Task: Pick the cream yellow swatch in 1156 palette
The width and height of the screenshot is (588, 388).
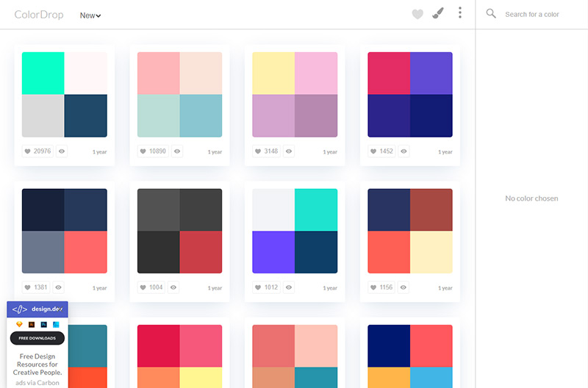Action: pos(431,252)
